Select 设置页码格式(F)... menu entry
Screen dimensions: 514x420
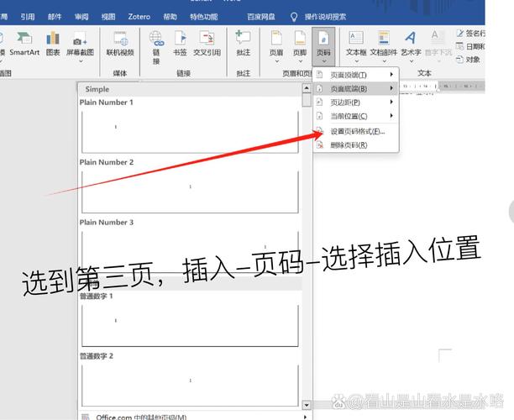pos(356,131)
